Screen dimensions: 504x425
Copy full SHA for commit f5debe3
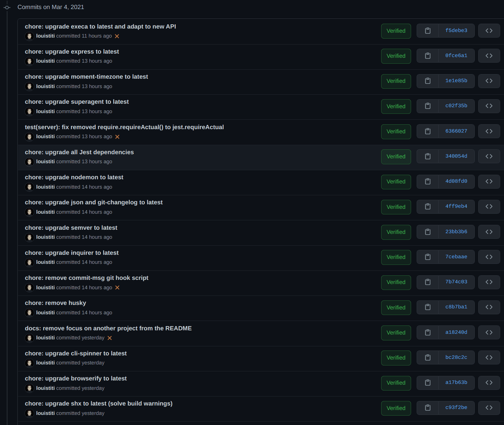point(427,31)
